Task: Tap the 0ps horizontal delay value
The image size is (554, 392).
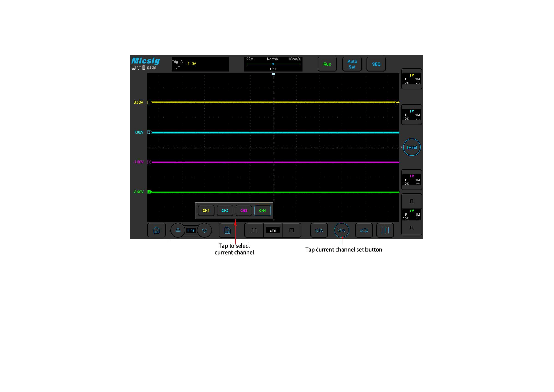Action: point(273,69)
